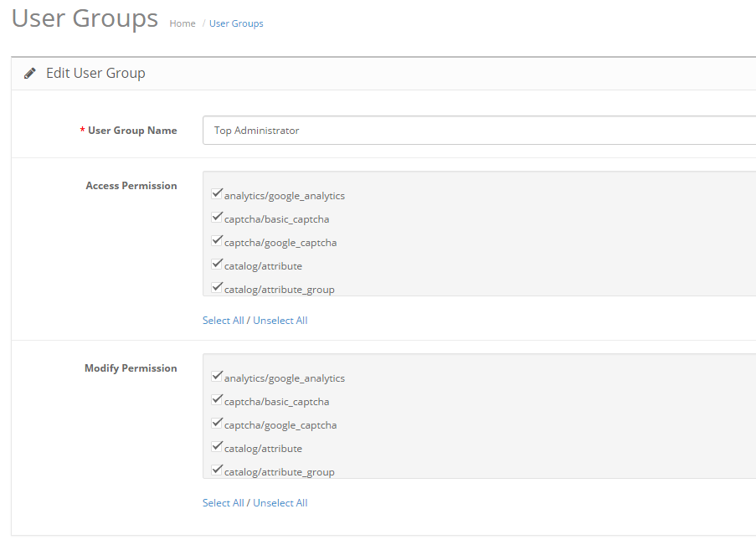
Task: Toggle captcha/basic_captcha in Modify Permission list
Action: click(218, 400)
